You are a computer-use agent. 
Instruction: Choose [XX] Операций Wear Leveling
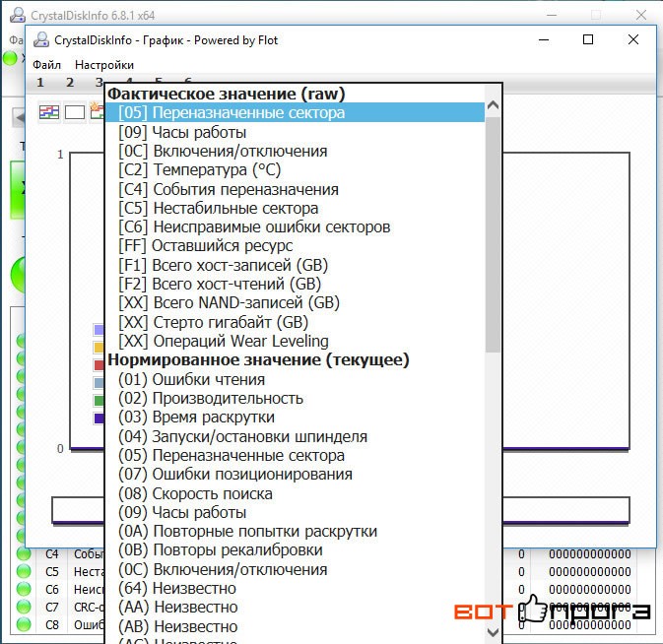[x=295, y=341]
